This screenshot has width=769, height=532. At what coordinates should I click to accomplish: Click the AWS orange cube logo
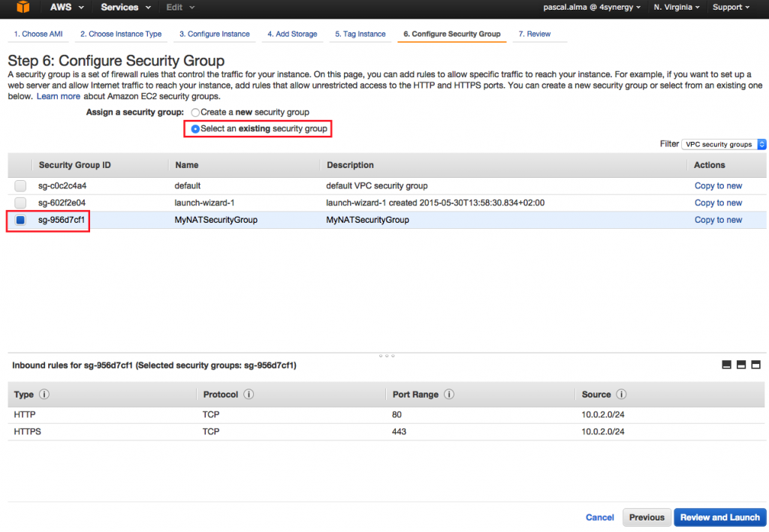(x=23, y=7)
